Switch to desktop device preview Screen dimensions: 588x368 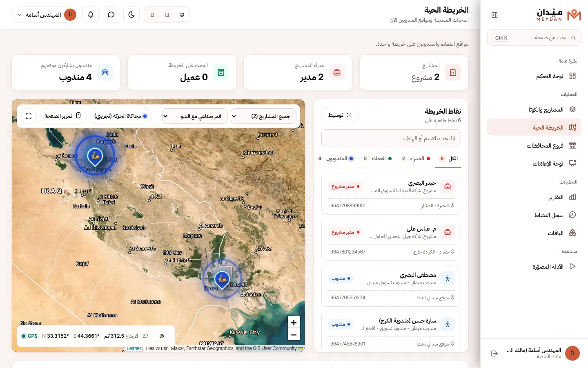(182, 15)
